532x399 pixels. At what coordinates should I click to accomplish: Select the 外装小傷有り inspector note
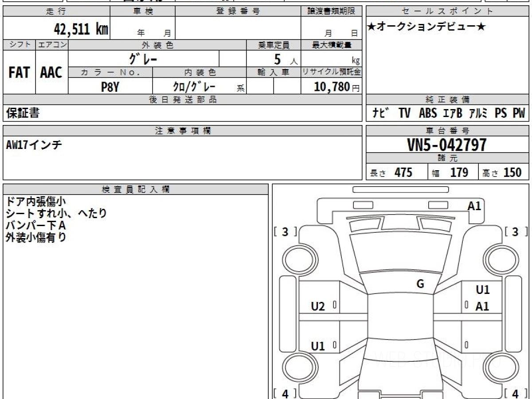[35, 237]
